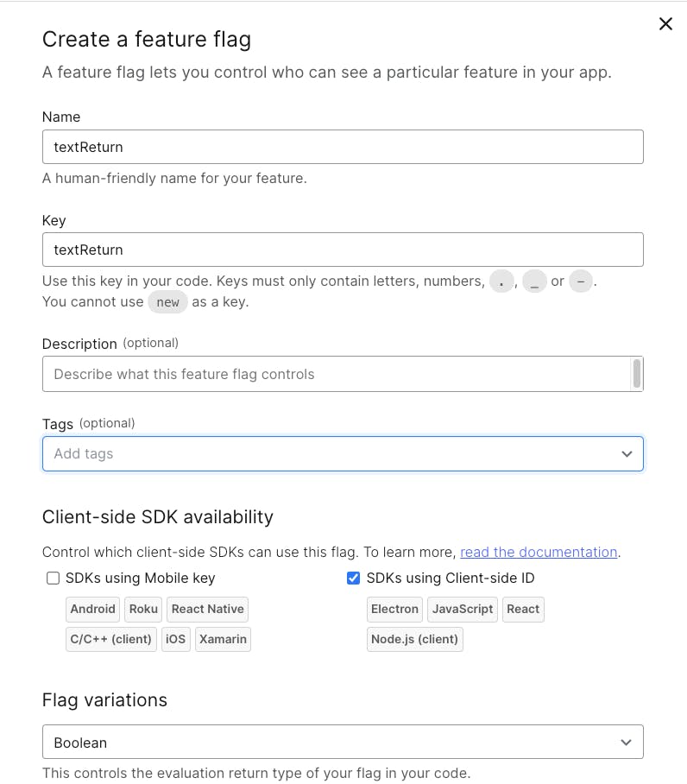This screenshot has height=784, width=687.
Task: Click the Electron SDK tag
Action: point(394,609)
